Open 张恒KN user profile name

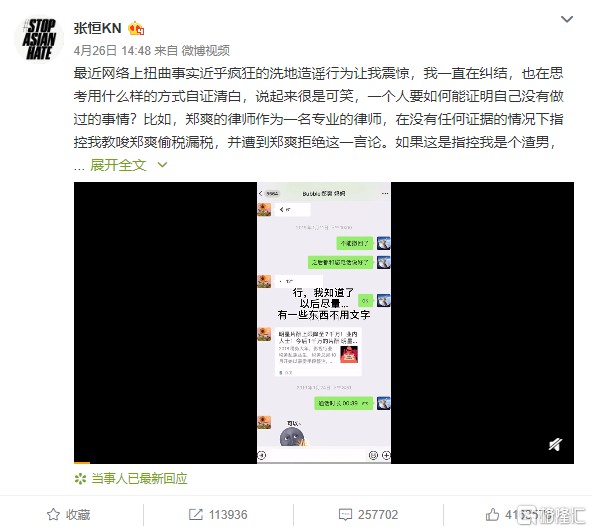tap(97, 28)
